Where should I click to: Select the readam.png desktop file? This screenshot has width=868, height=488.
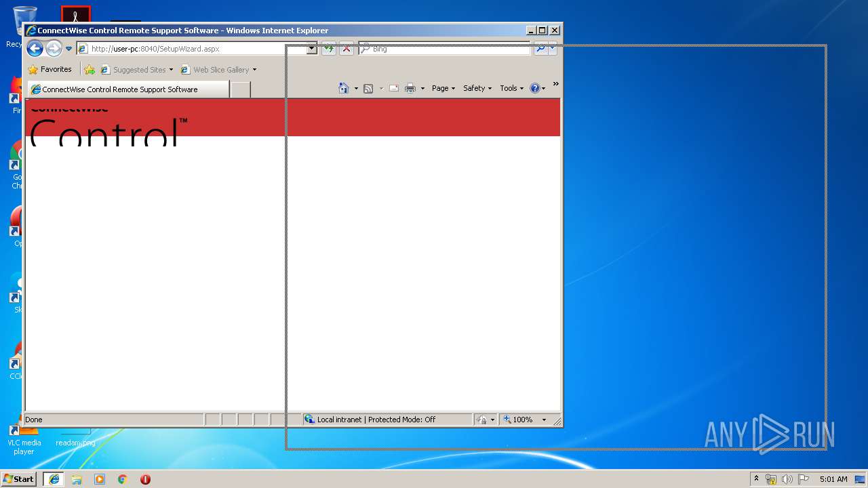[75, 438]
